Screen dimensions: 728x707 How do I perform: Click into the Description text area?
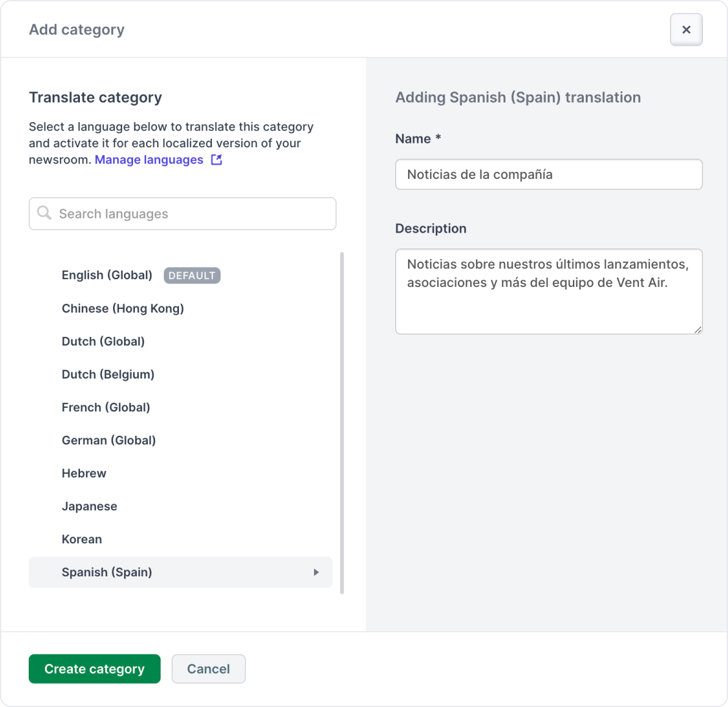click(x=549, y=291)
